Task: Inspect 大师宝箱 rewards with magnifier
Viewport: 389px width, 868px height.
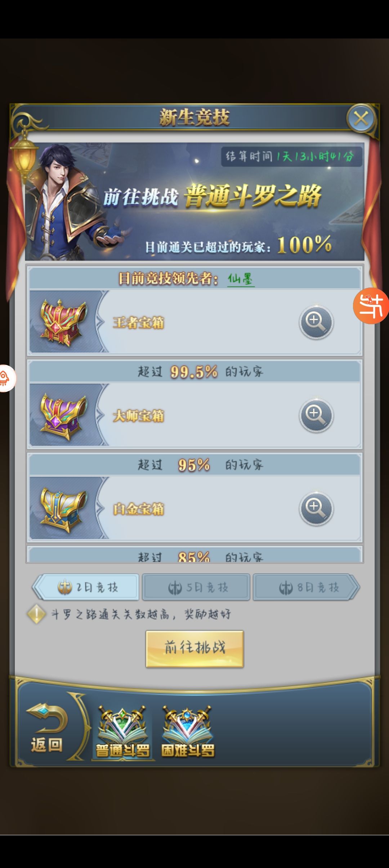Action: coord(316,415)
